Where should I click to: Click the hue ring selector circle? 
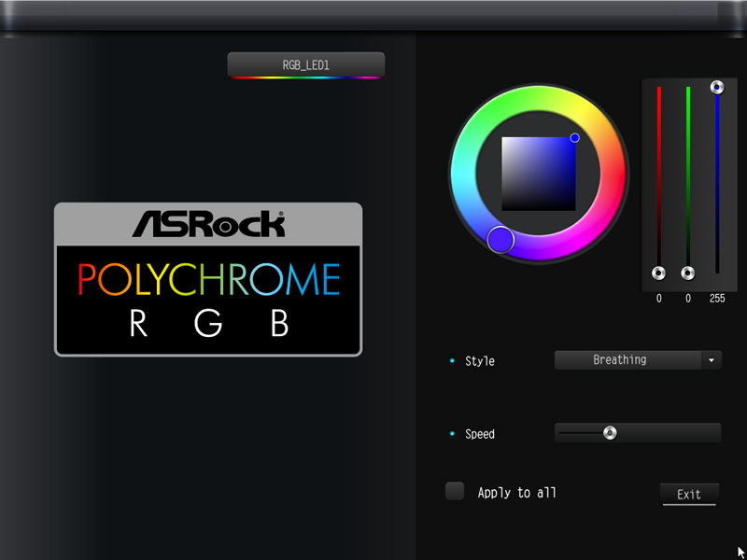[x=500, y=240]
